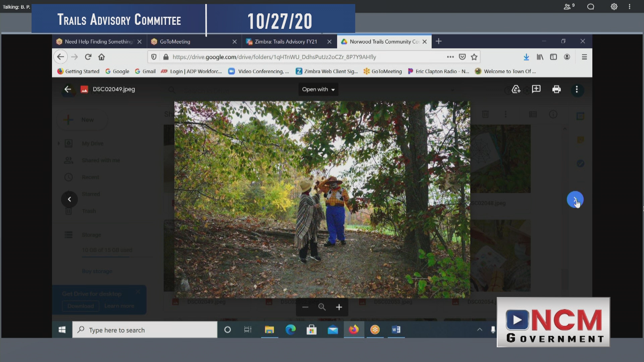
Task: Open Firefox downloads arrow icon
Action: (526, 57)
